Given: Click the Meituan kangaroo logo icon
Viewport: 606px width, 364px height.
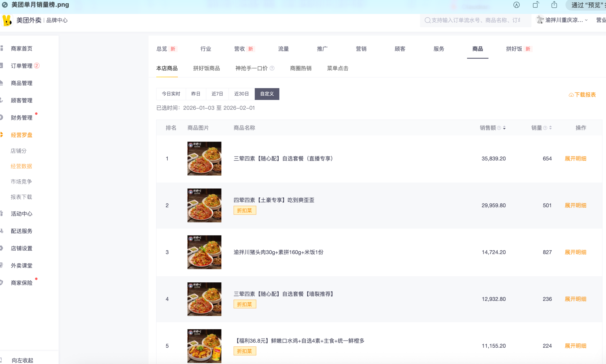Looking at the screenshot, I should pyautogui.click(x=7, y=20).
